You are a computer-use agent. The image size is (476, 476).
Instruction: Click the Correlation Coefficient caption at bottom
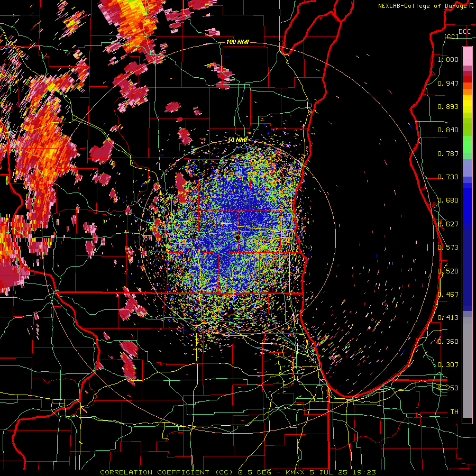(238, 472)
